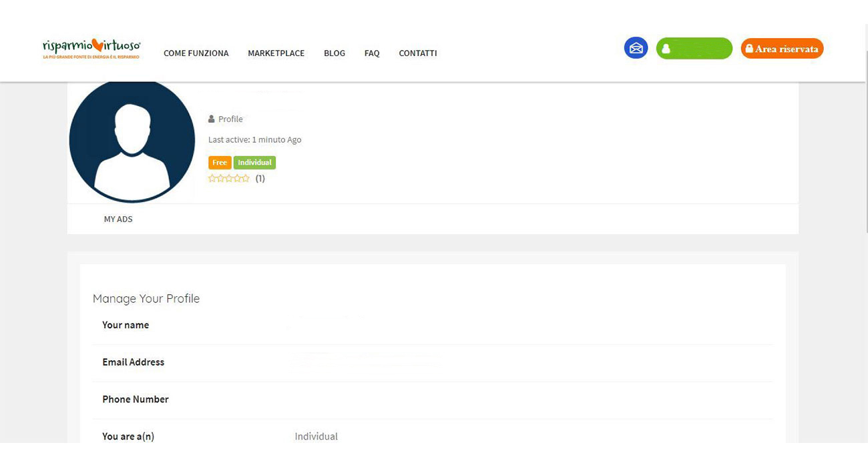Click Individual value under You are a(n)

316,436
